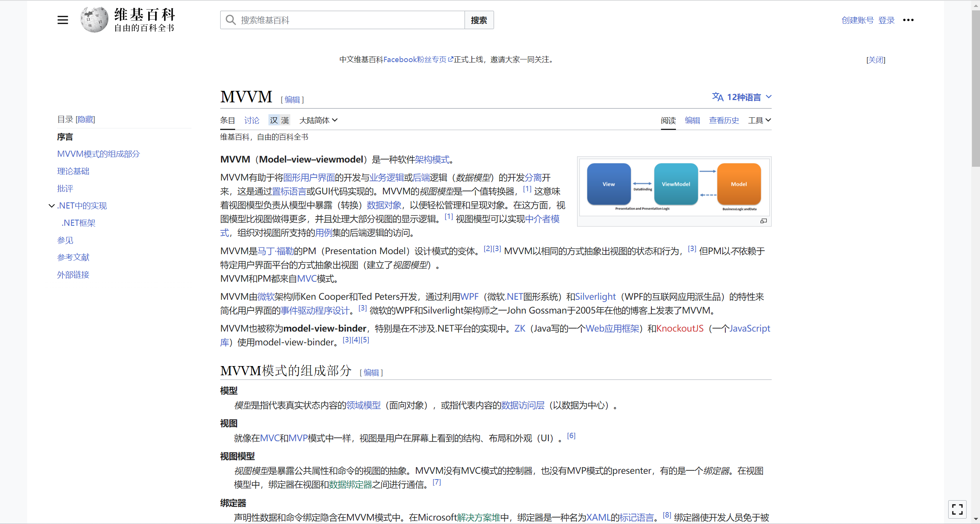The height and width of the screenshot is (524, 980).
Task: Click the scrollbar down arrow
Action: pyautogui.click(x=975, y=519)
